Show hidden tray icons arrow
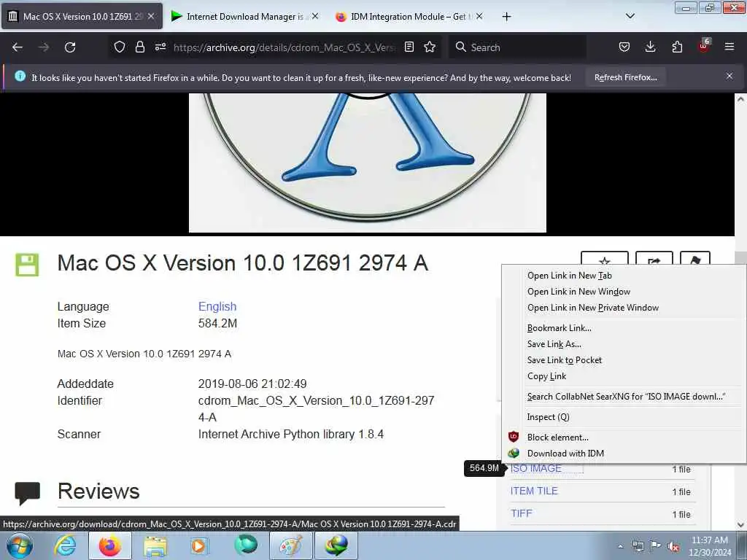Image resolution: width=747 pixels, height=560 pixels. [x=620, y=546]
